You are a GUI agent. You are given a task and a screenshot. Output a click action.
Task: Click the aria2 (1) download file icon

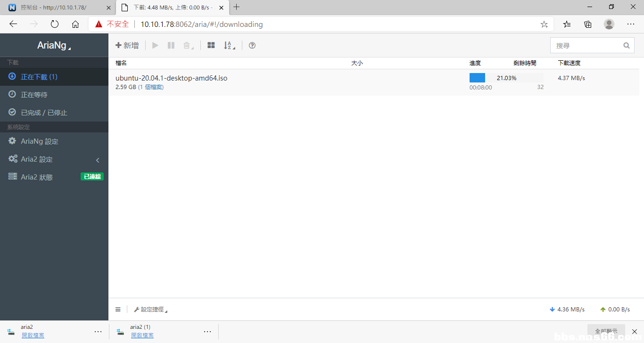point(121,332)
